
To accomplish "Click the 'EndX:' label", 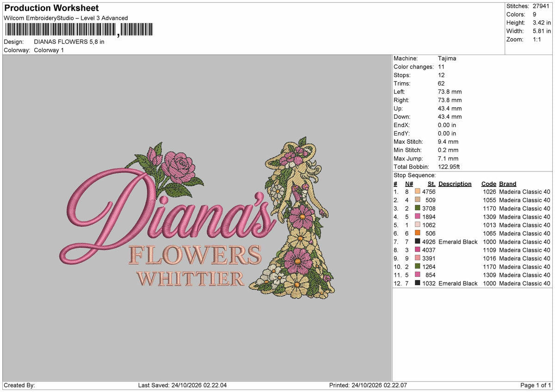I will click(x=401, y=125).
